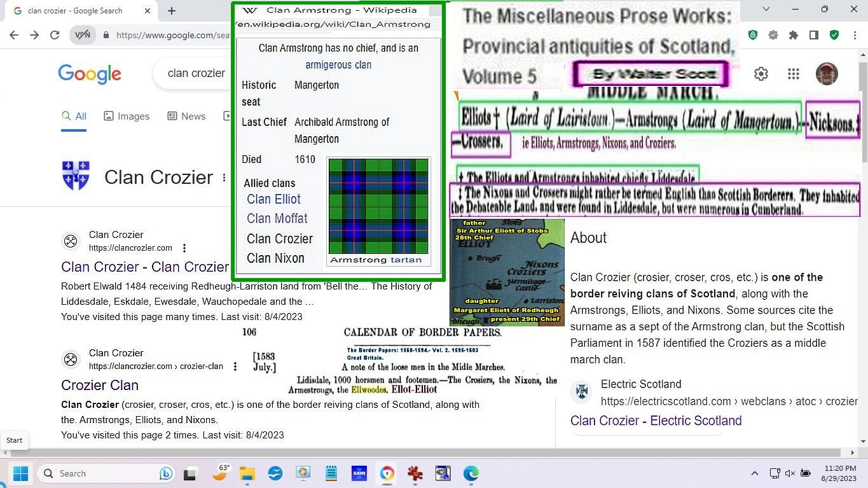Click the 'About' heading in the knowledge panel
This screenshot has width=868, height=488.
pyautogui.click(x=588, y=237)
